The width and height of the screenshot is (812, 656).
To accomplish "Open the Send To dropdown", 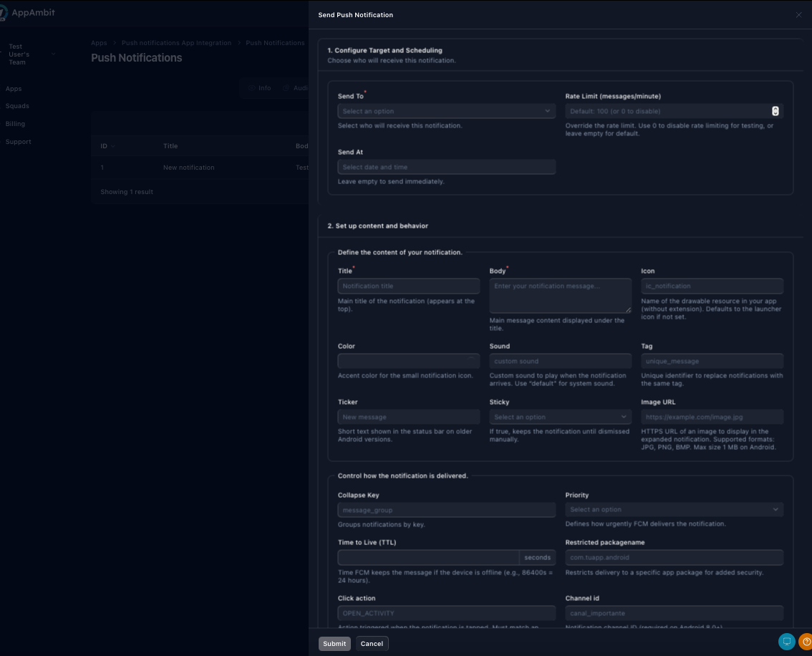I will [x=446, y=111].
